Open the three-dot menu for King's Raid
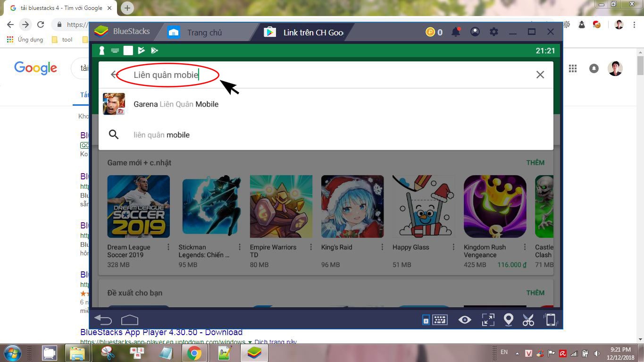The height and width of the screenshot is (362, 644). point(382,247)
